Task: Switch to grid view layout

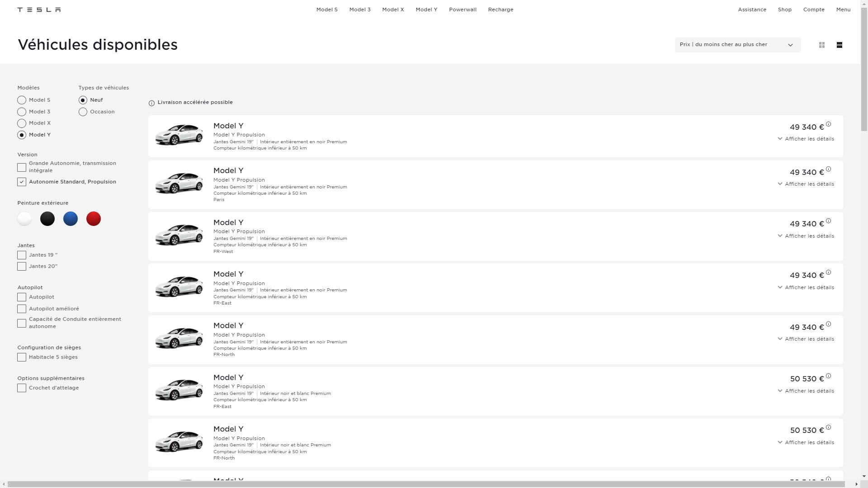Action: [x=822, y=45]
